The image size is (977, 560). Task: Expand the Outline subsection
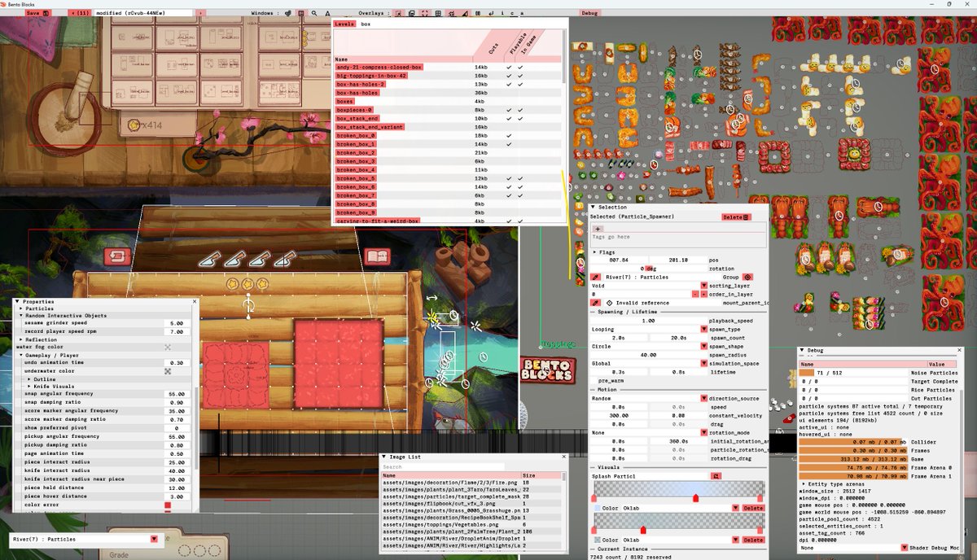[x=29, y=378]
